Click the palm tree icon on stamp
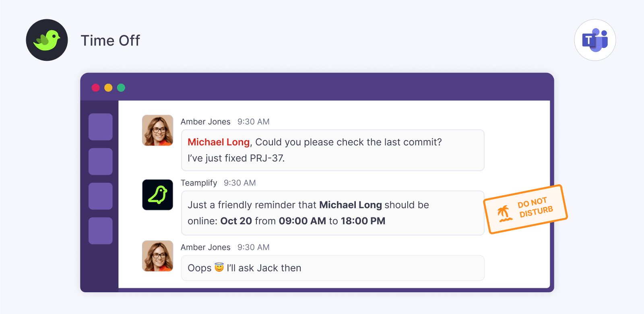644x314 pixels. [504, 213]
